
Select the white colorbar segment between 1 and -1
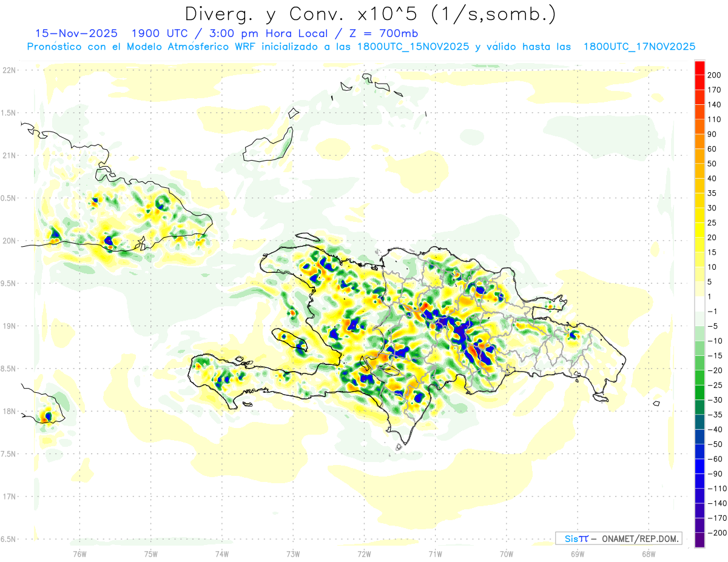click(x=699, y=304)
